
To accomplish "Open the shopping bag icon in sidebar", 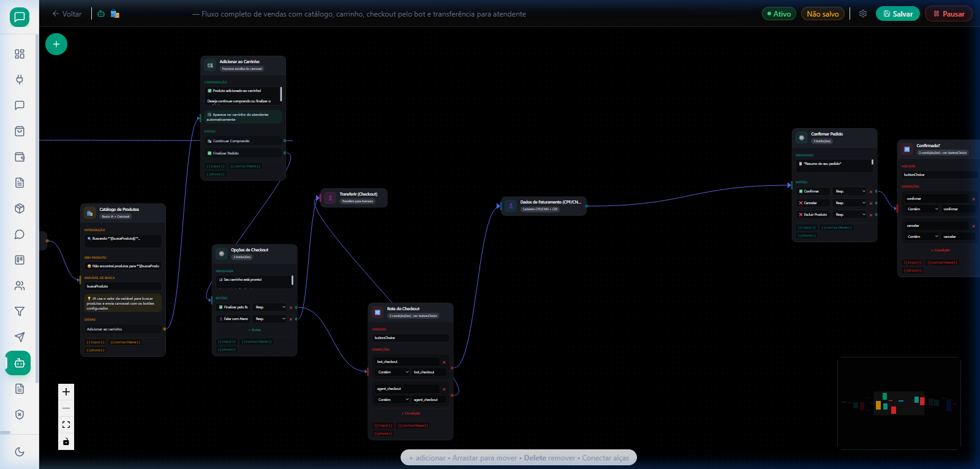I will click(x=20, y=131).
